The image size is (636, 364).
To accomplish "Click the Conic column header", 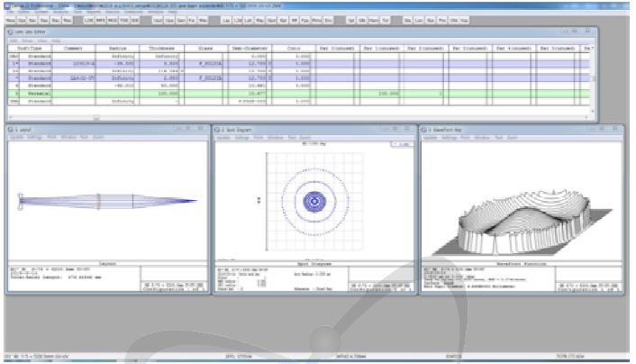I will click(x=294, y=49).
